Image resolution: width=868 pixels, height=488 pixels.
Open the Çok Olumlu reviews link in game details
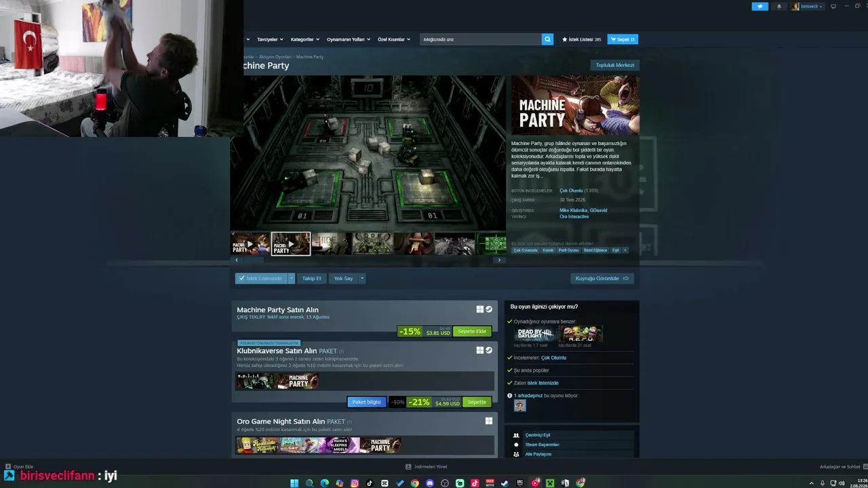(x=571, y=191)
